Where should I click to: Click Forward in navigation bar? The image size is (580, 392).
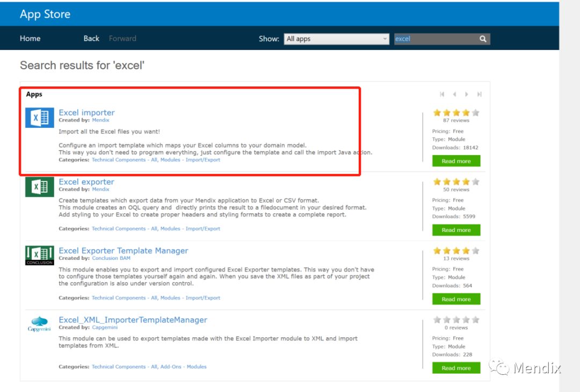tap(122, 39)
